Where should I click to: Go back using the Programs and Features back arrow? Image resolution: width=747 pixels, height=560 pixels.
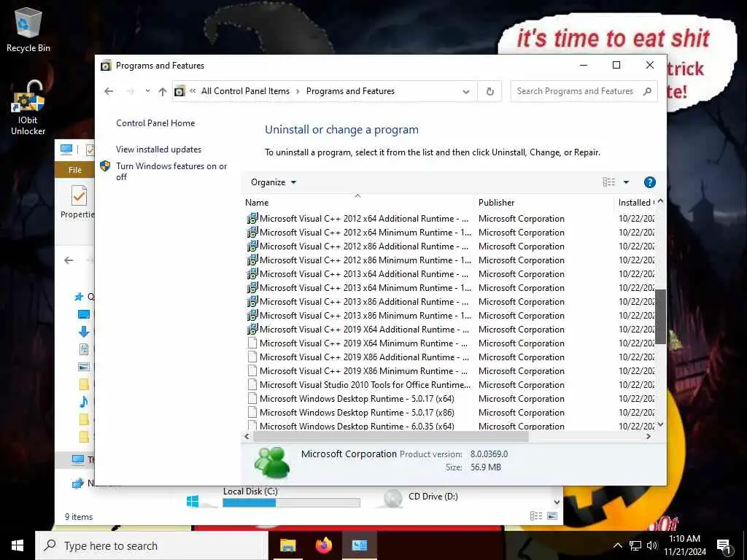[x=109, y=91]
